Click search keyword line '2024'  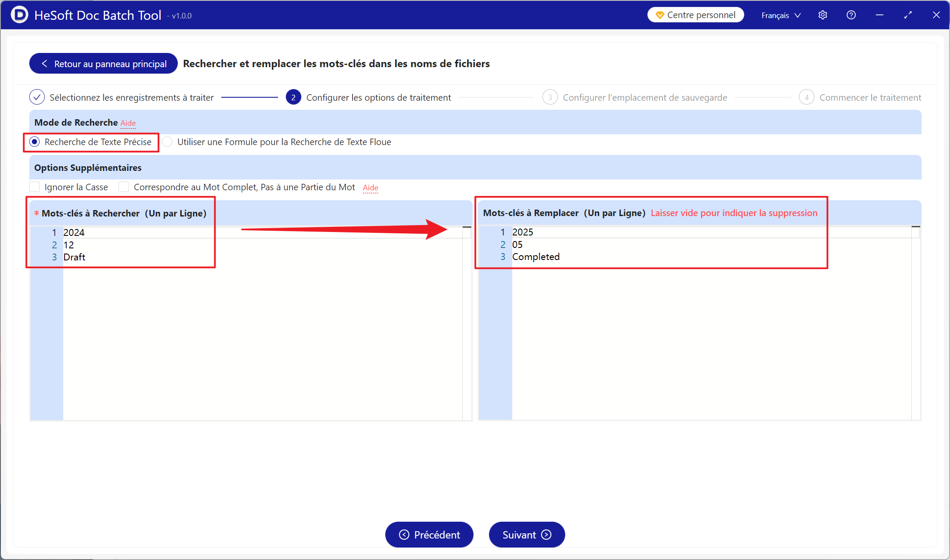point(74,232)
